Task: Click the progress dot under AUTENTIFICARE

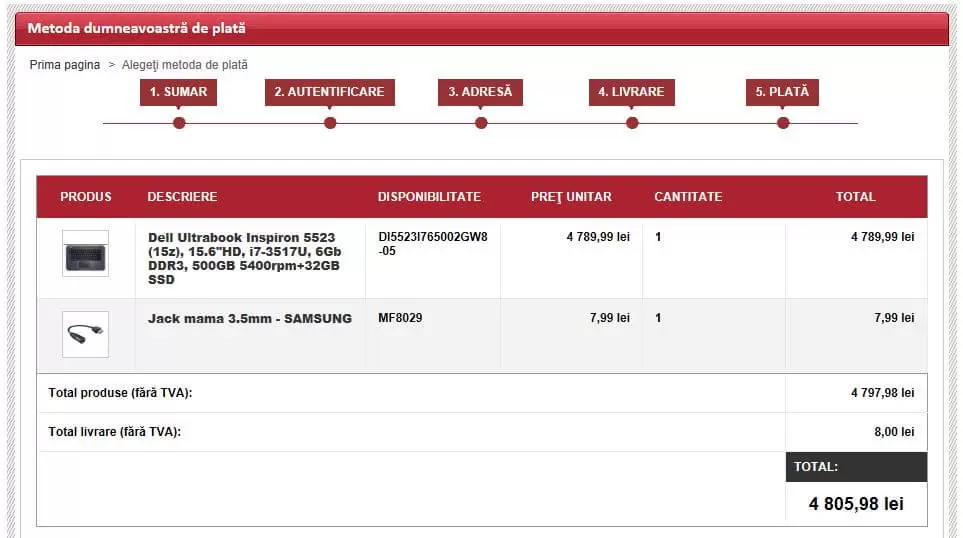Action: [330, 123]
